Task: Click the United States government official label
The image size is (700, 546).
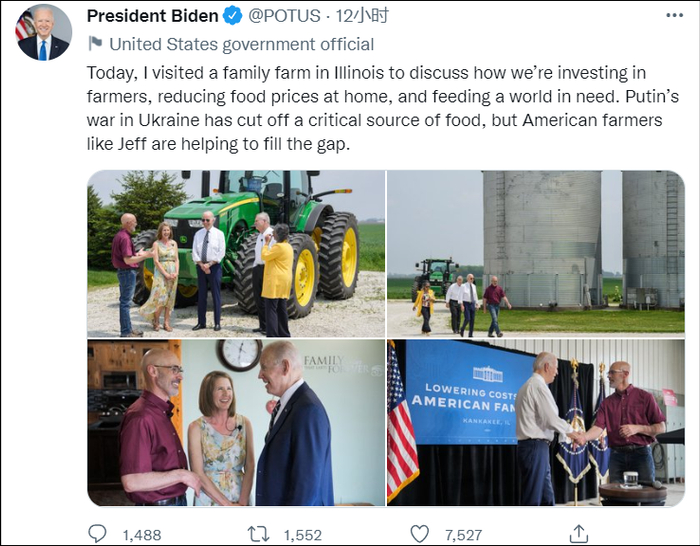Action: click(241, 44)
